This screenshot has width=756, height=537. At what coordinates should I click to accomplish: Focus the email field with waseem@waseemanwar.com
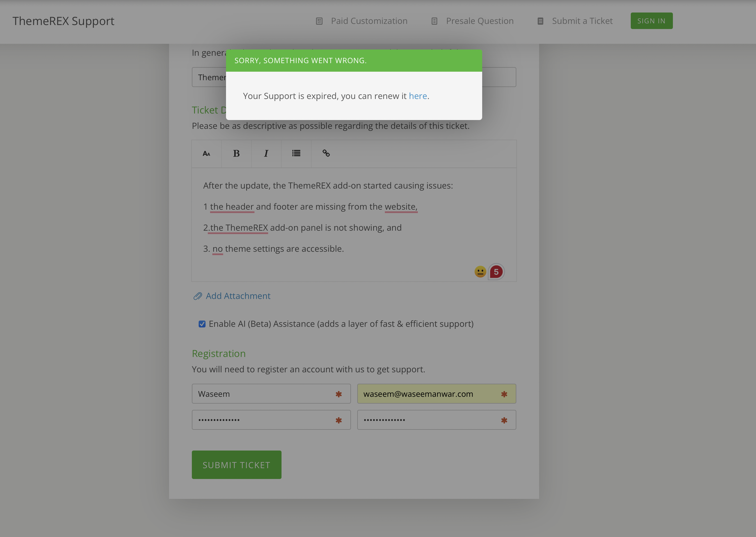coord(437,393)
